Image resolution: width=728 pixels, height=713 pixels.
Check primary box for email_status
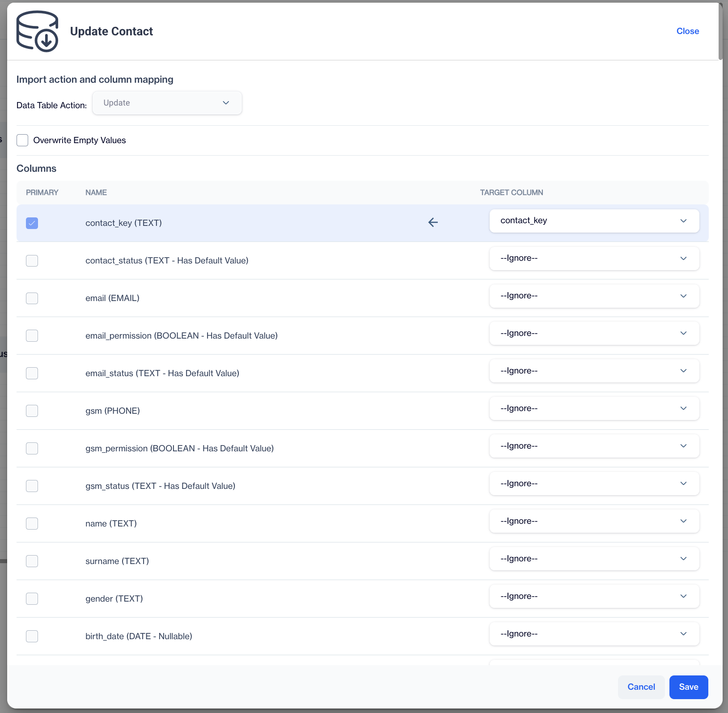point(32,373)
